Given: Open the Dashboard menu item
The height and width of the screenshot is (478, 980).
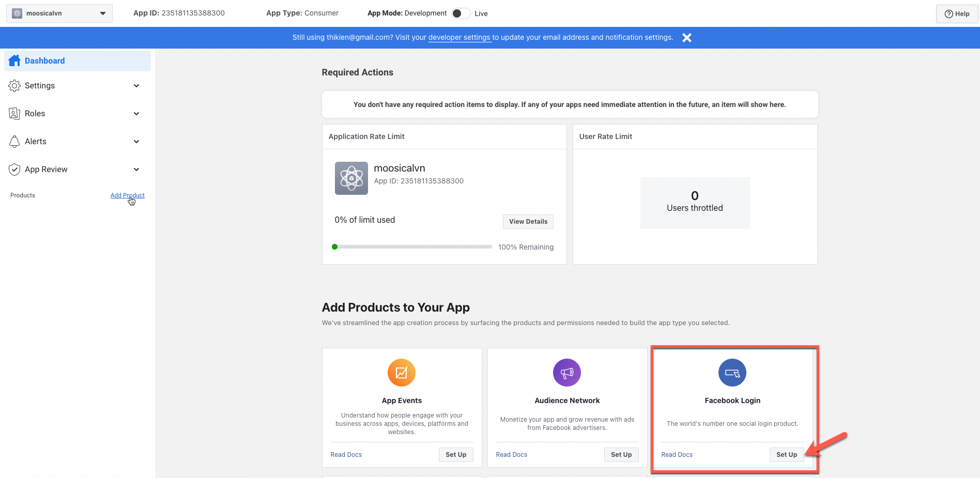Looking at the screenshot, I should 78,61.
